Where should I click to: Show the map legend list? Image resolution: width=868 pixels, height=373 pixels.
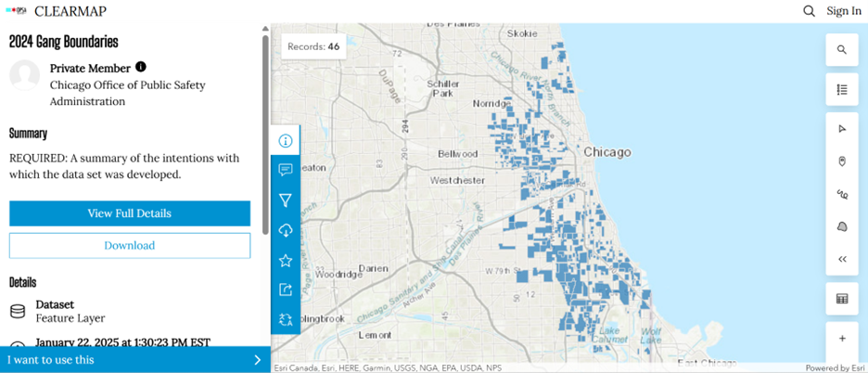[841, 90]
